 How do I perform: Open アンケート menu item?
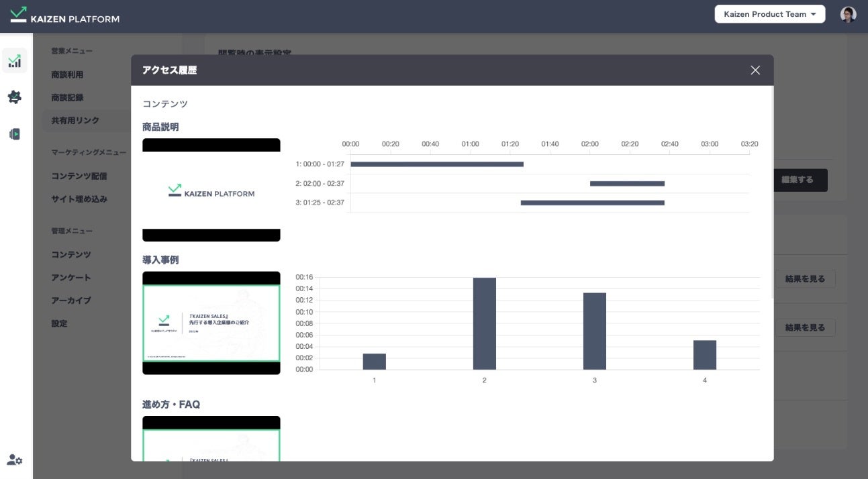pos(71,278)
